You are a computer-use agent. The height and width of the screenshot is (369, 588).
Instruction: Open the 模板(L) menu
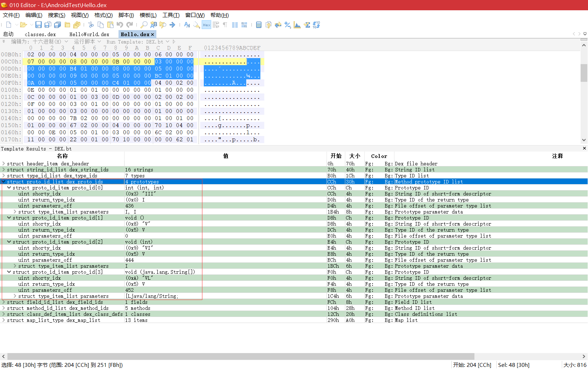pyautogui.click(x=148, y=15)
